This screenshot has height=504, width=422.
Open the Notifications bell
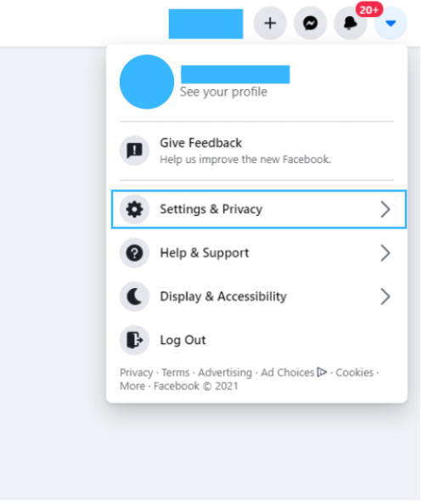tap(351, 23)
